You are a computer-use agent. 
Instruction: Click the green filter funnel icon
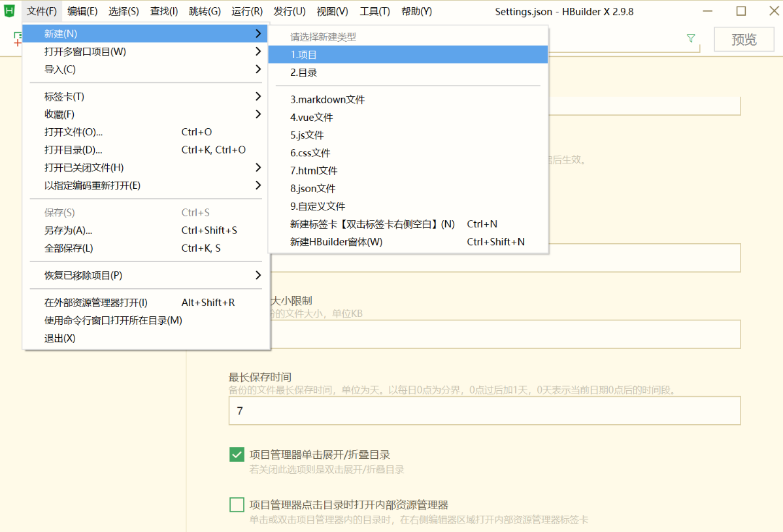click(x=691, y=38)
